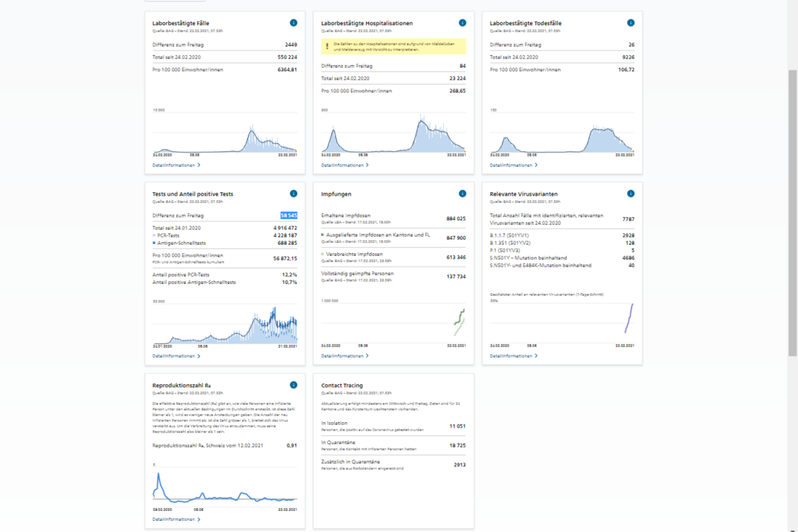Click the light blue PCR-Tests legend square

click(154, 235)
